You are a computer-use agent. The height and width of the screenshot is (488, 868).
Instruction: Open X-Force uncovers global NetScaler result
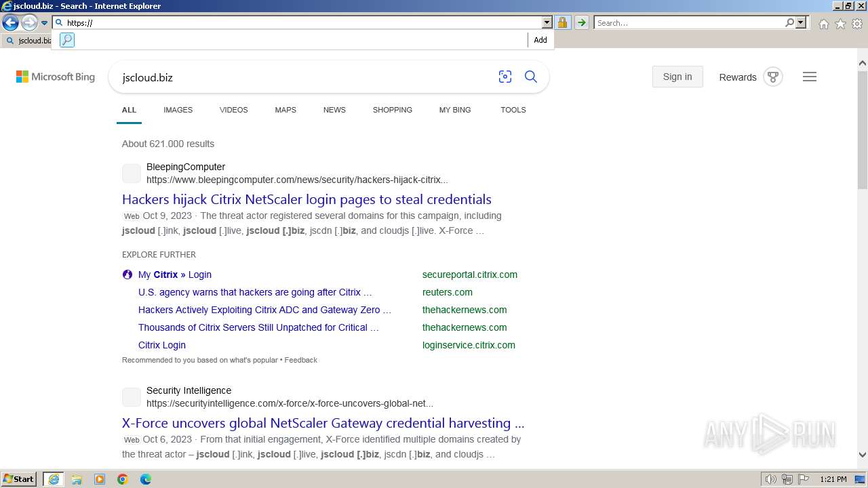click(x=323, y=423)
